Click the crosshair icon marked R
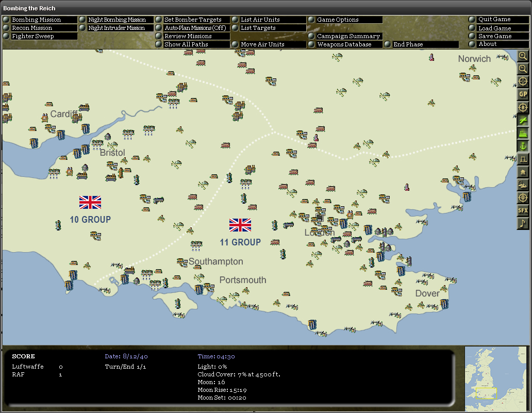The image size is (532, 413). point(523,108)
